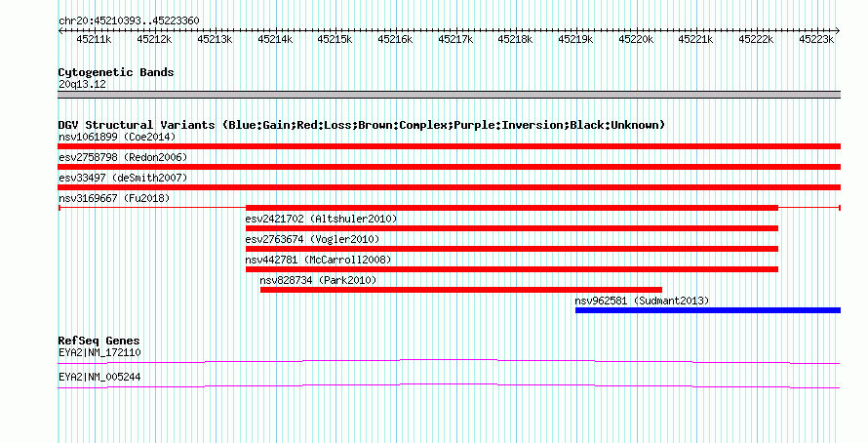Open the nsv828734 (Park2010) variant label
Viewport: 868px width, 443px height.
[x=318, y=280]
